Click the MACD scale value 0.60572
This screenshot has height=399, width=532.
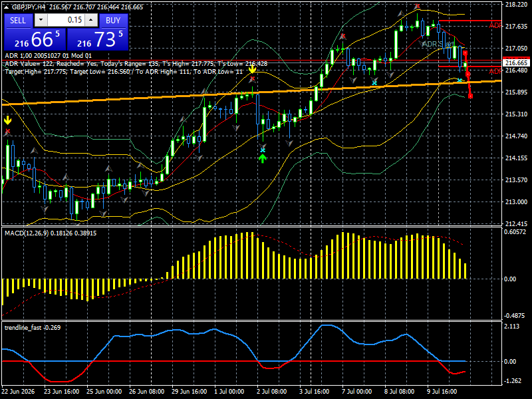[515, 232]
